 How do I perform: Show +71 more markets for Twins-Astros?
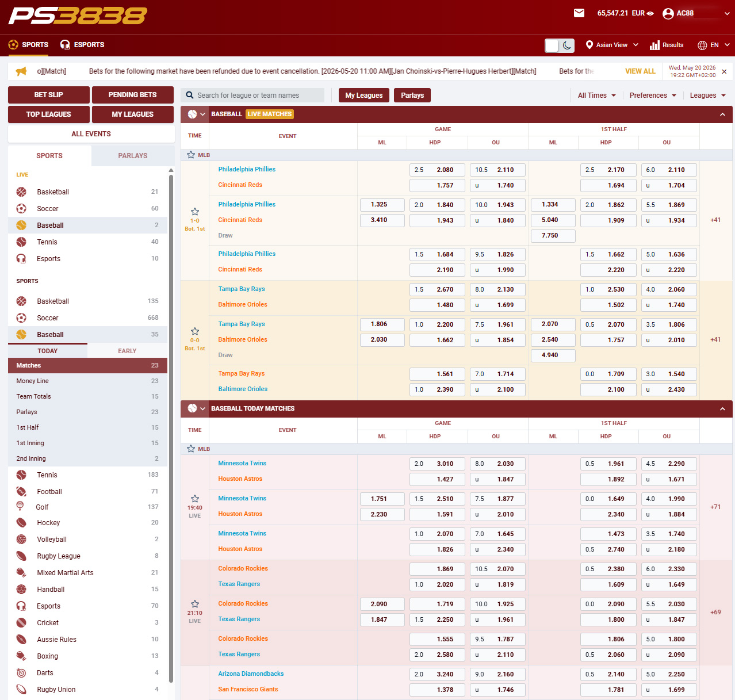[x=715, y=507]
